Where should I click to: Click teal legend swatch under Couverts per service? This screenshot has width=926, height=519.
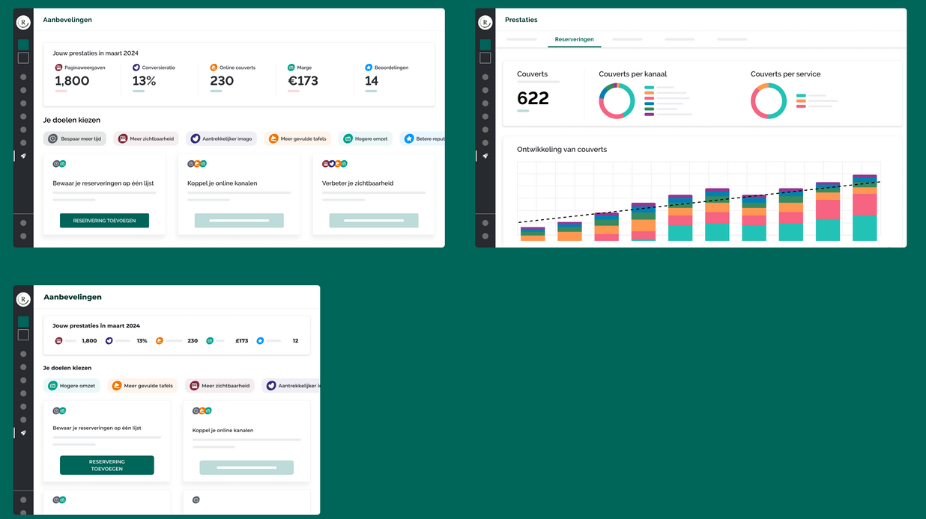[x=800, y=95]
